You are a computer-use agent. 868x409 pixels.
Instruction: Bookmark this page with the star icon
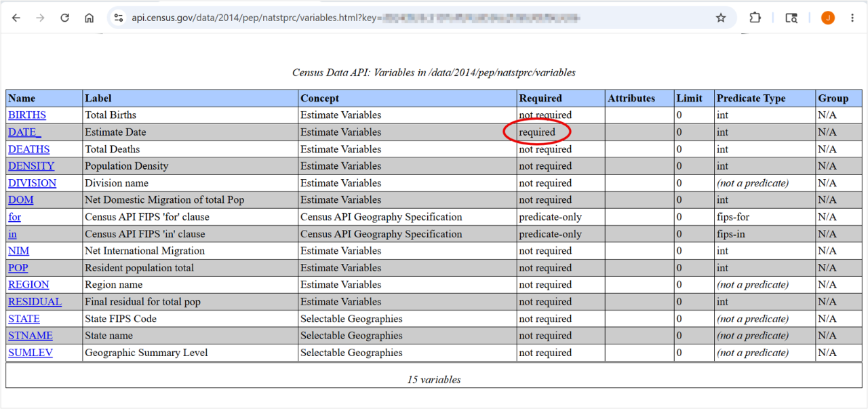pyautogui.click(x=721, y=18)
